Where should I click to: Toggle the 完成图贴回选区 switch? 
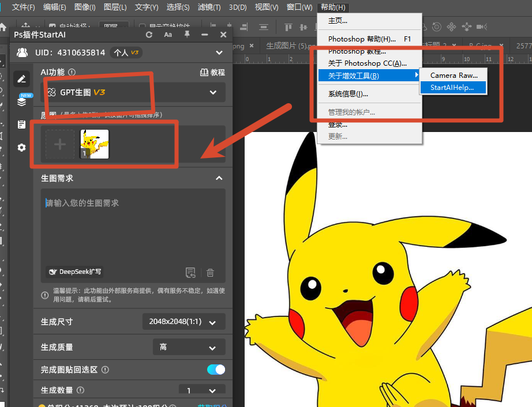(x=216, y=370)
